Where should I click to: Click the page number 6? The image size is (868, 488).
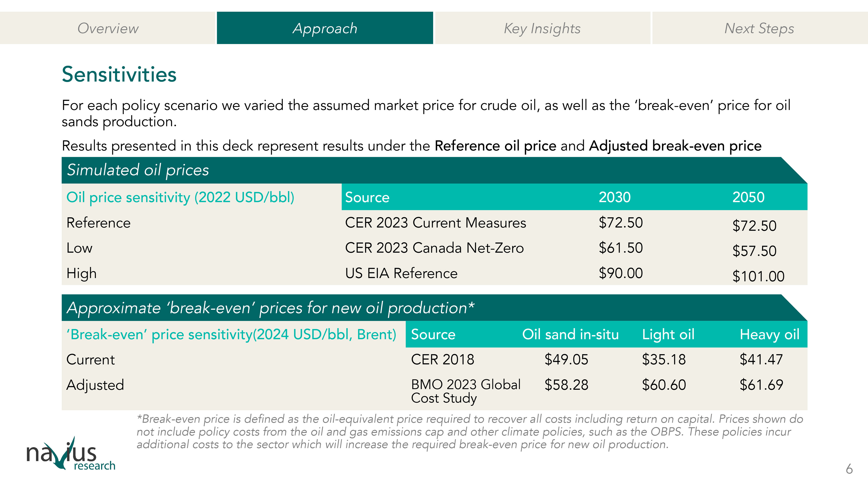click(849, 469)
